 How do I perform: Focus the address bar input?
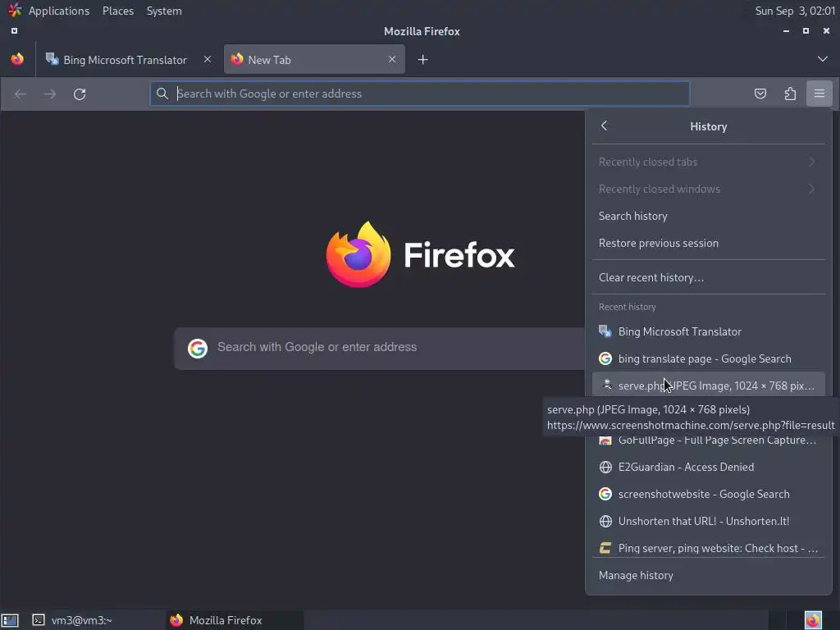pos(419,94)
